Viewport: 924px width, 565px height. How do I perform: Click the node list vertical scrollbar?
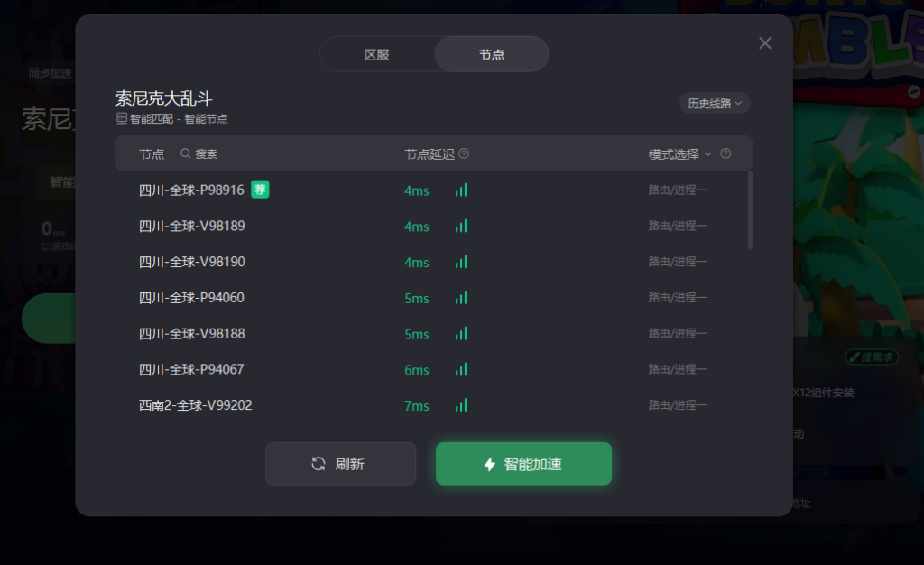(750, 210)
